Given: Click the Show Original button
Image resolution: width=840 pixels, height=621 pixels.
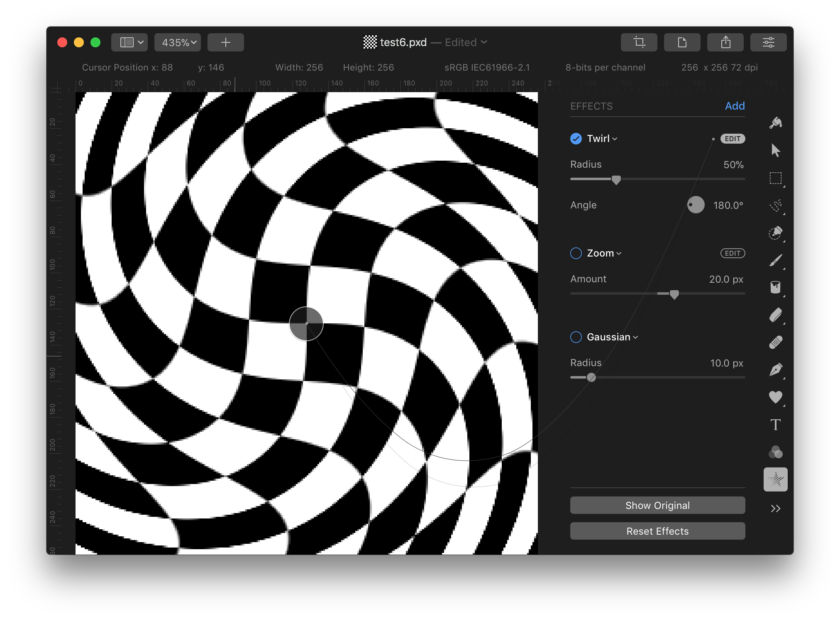Looking at the screenshot, I should (x=657, y=505).
